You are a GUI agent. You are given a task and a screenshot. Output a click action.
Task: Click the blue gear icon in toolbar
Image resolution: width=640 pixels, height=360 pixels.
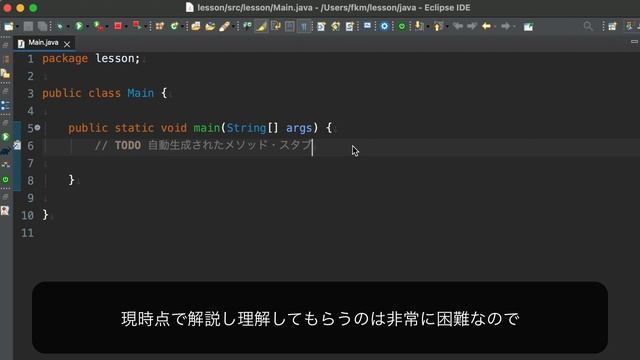[384, 27]
